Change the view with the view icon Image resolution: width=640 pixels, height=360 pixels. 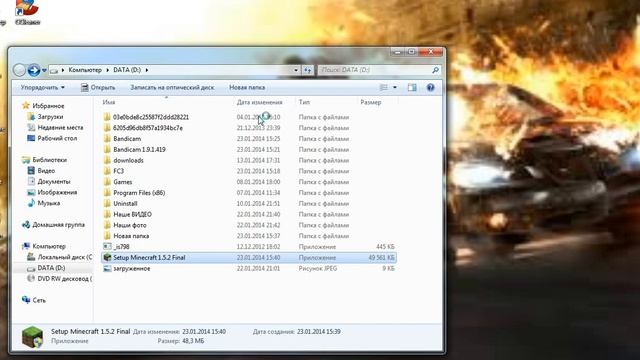click(x=384, y=87)
